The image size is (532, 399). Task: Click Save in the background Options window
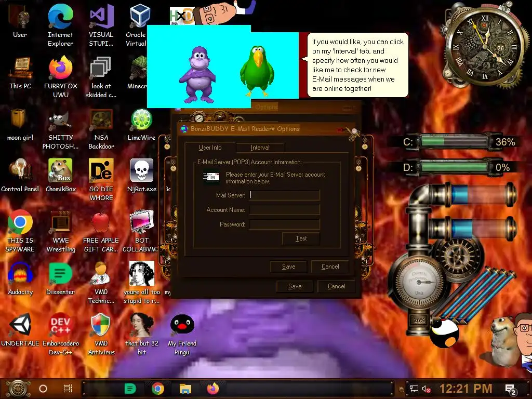coord(295,286)
